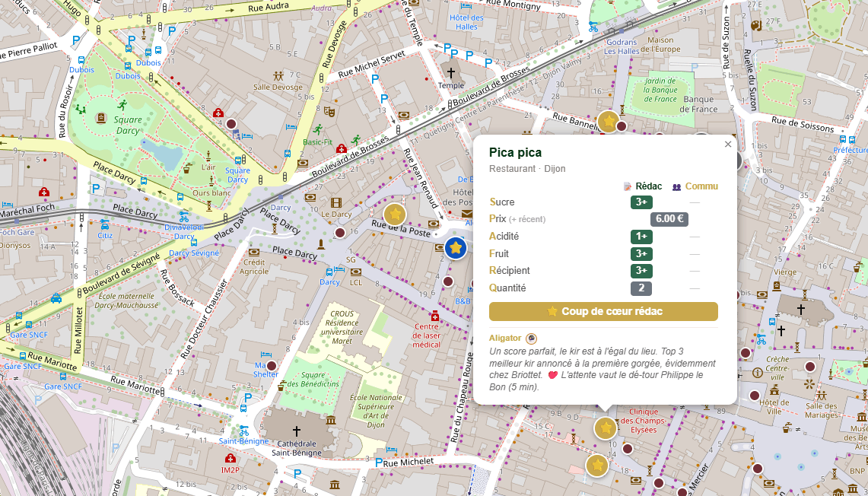Click the Square Darcy park label

coord(128,125)
